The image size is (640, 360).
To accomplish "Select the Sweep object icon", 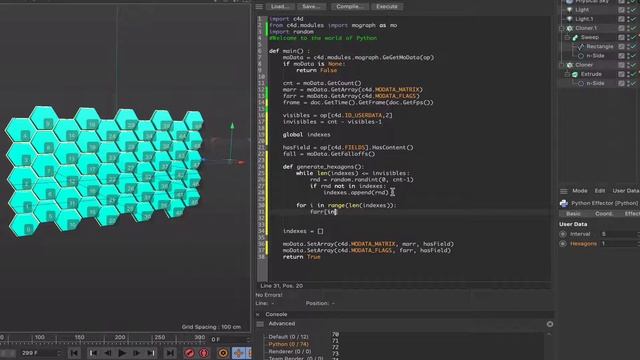I will point(575,38).
